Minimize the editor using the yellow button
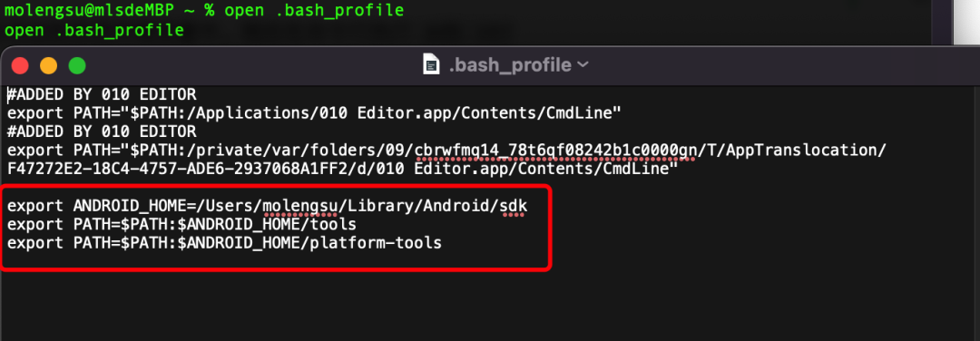 click(49, 65)
